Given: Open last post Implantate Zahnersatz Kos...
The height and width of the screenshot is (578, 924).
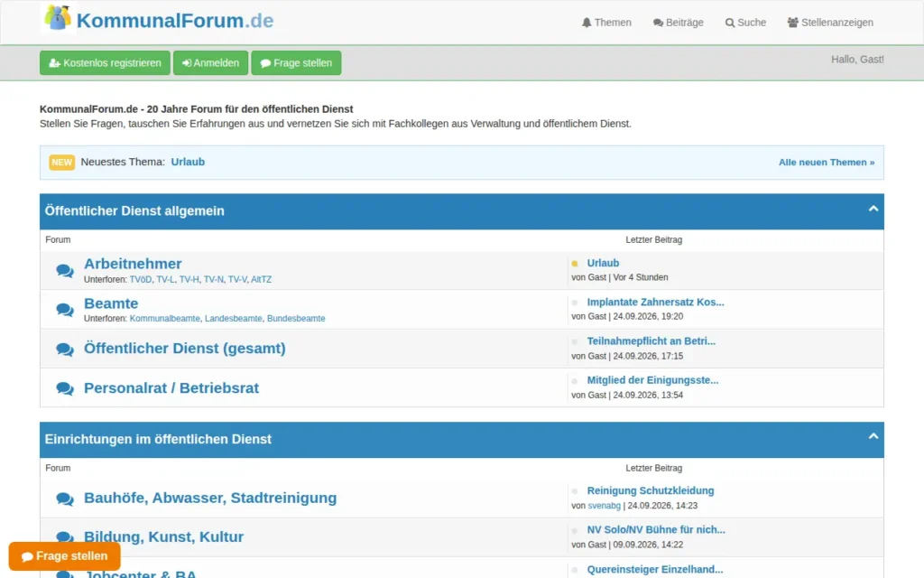Looking at the screenshot, I should pos(655,302).
